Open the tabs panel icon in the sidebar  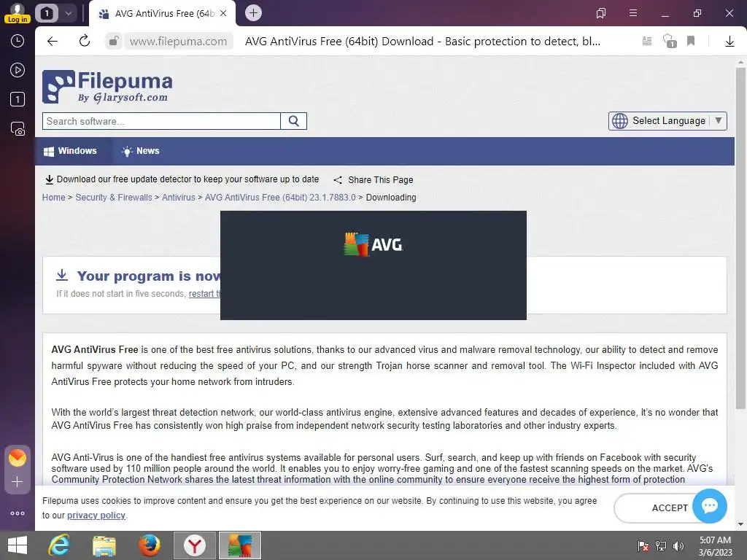[18, 99]
